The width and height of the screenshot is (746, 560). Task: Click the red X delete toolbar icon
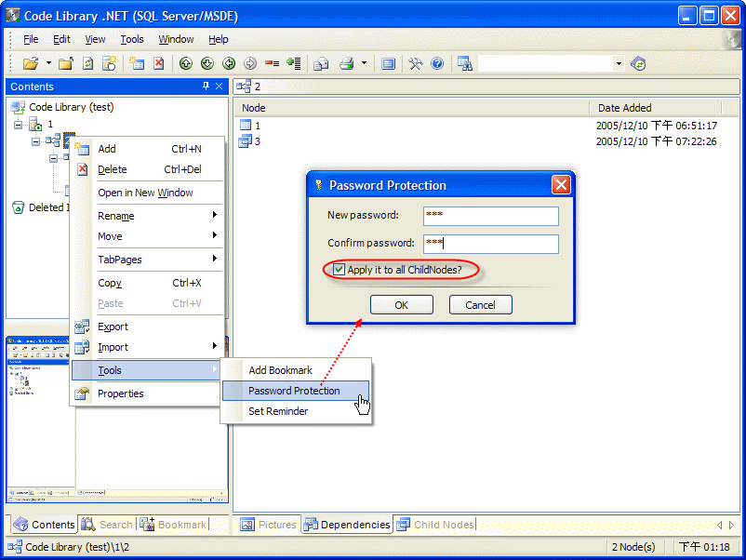[159, 63]
